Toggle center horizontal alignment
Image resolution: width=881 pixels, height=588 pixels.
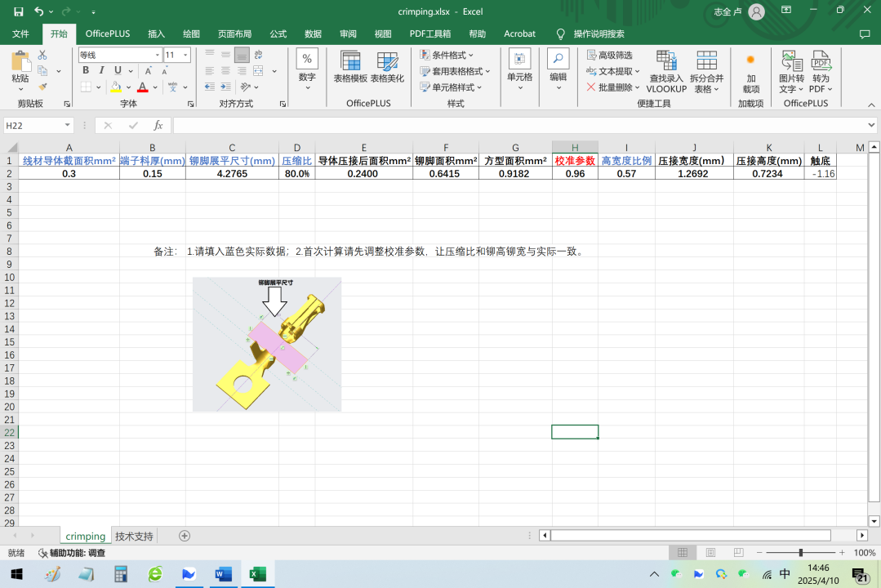point(225,71)
